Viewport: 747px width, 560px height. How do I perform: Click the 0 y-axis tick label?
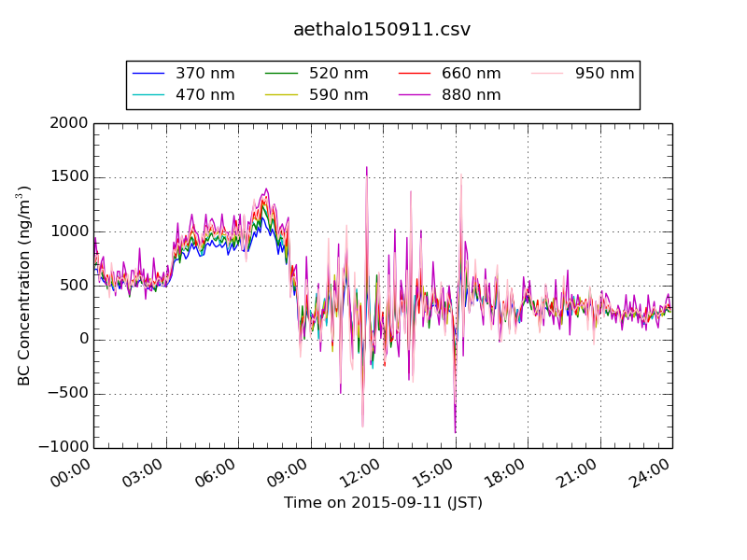tap(84, 339)
